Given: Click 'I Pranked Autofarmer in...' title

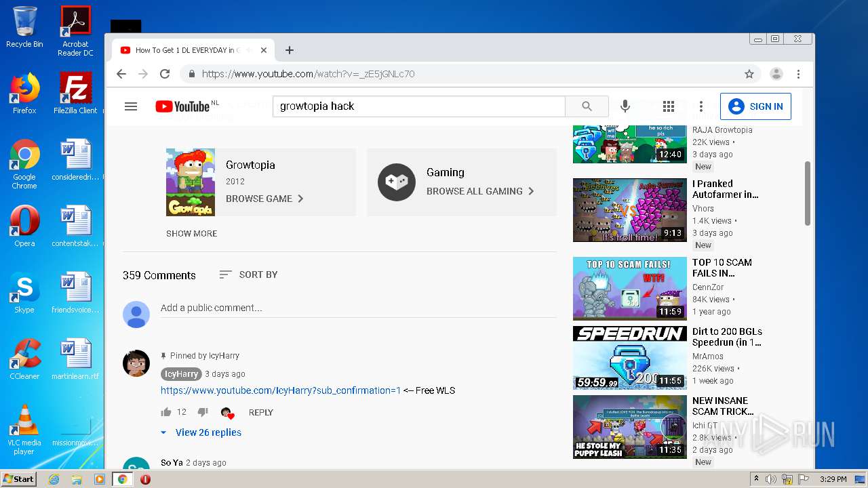Looking at the screenshot, I should [x=725, y=189].
